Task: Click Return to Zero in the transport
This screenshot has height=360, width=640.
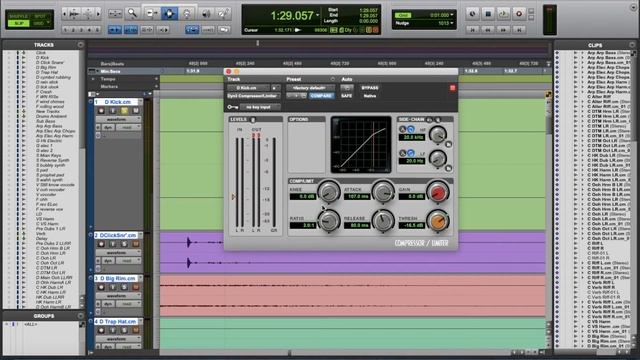Action: (x=473, y=30)
